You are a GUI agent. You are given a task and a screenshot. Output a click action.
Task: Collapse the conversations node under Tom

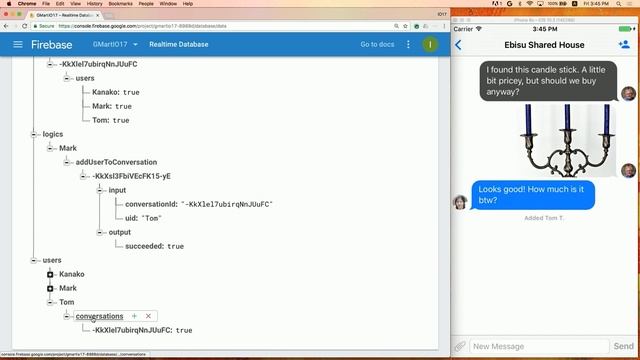[x=66, y=316]
